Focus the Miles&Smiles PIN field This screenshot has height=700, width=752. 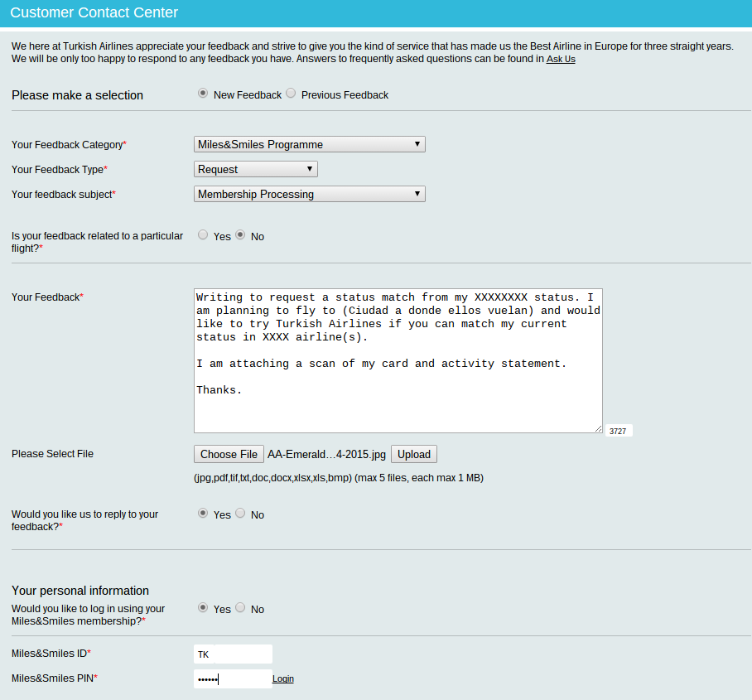coord(233,679)
